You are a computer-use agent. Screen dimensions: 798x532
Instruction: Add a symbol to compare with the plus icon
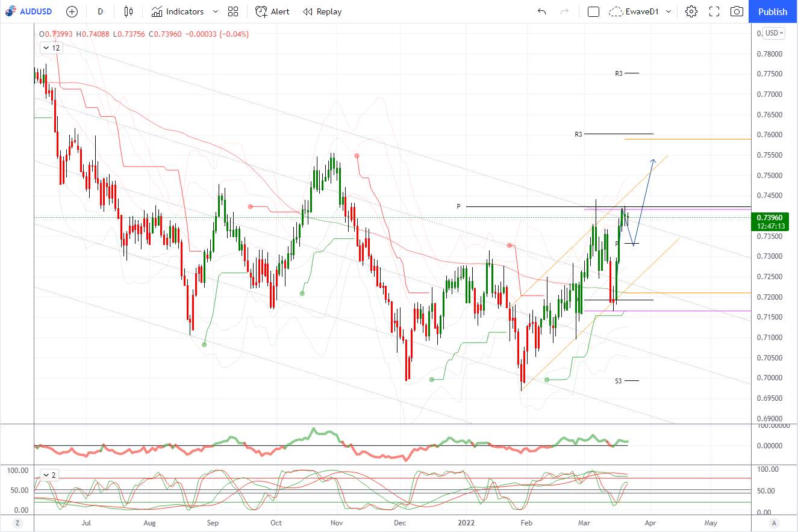(72, 11)
